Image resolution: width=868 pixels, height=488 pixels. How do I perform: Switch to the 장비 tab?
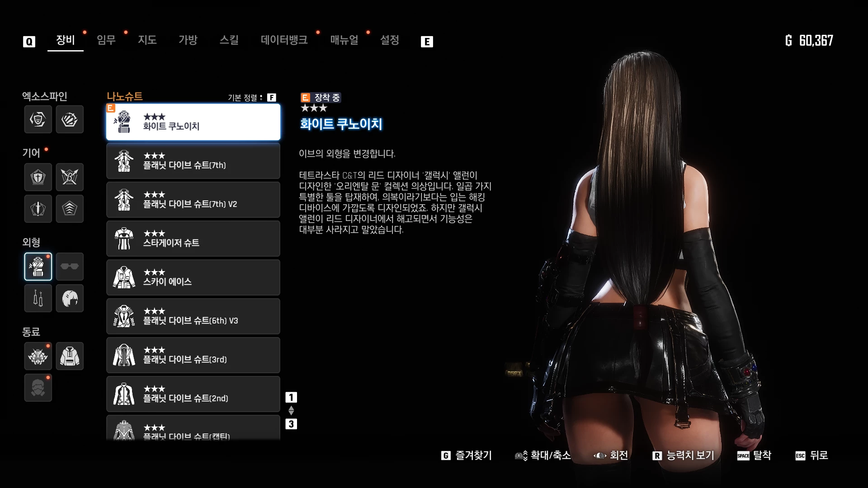[x=66, y=40]
